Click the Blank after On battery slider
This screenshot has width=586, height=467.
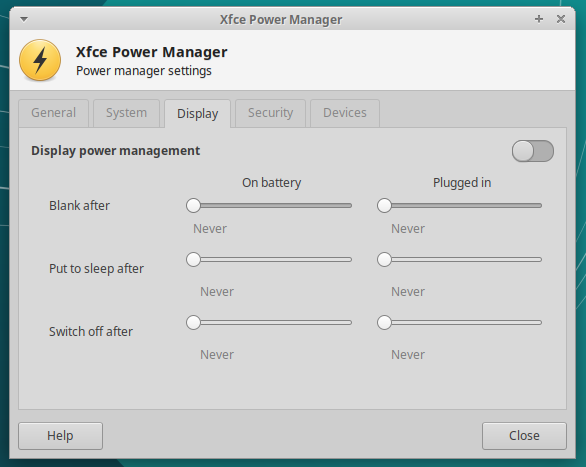(x=269, y=205)
